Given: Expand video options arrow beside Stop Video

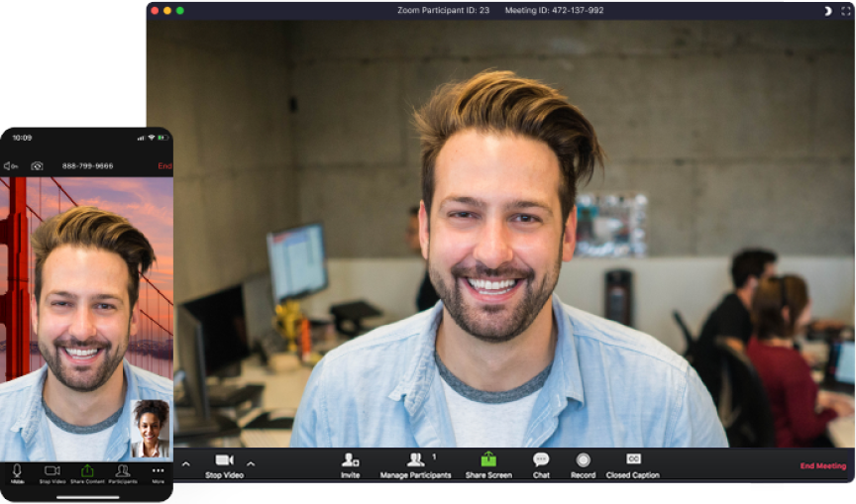Looking at the screenshot, I should pos(251,464).
